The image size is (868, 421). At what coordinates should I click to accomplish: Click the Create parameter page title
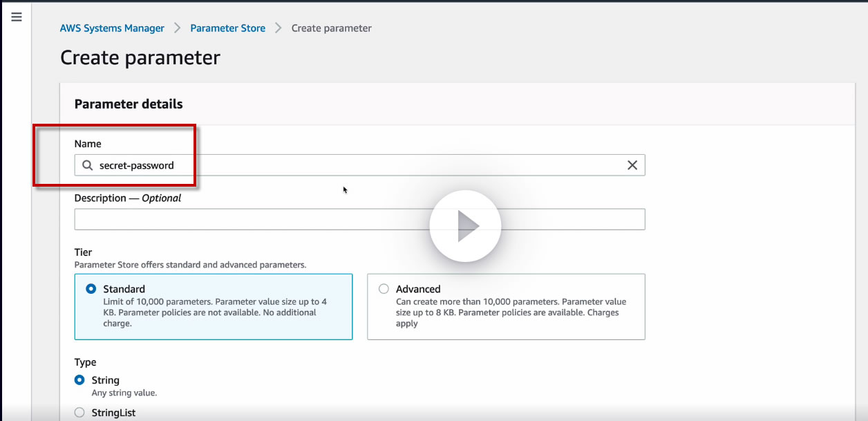pos(140,57)
